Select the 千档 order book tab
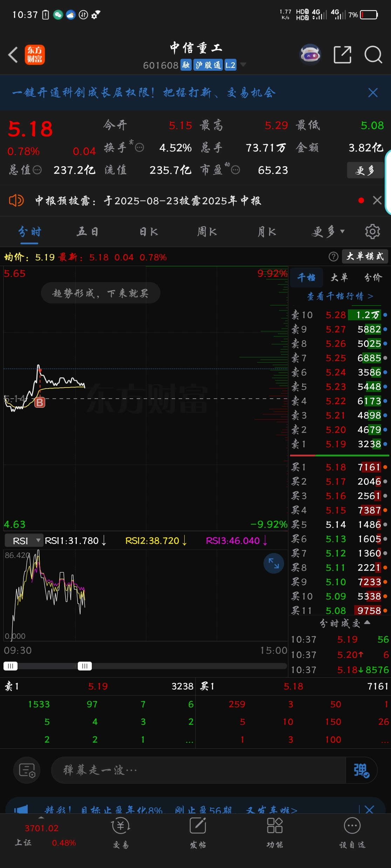The width and height of the screenshot is (391, 868). point(306,278)
